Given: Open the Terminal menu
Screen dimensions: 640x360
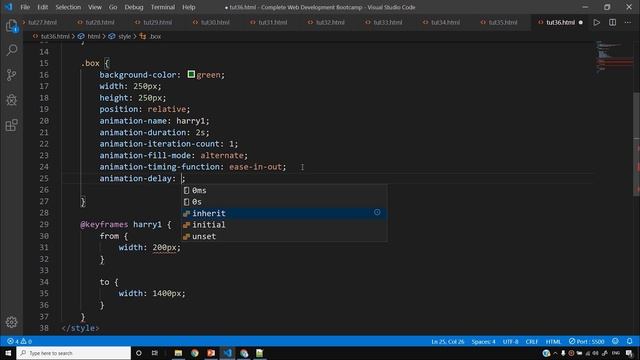Looking at the screenshot, I should pos(163,7).
